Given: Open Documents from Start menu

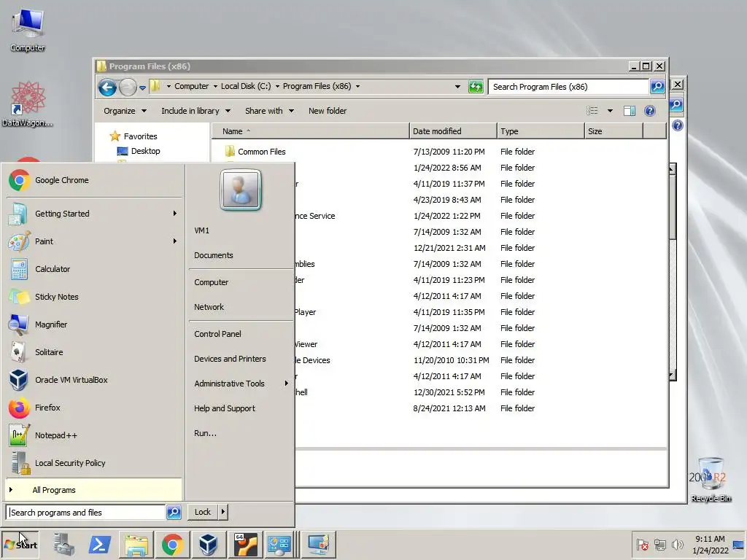Looking at the screenshot, I should click(214, 255).
